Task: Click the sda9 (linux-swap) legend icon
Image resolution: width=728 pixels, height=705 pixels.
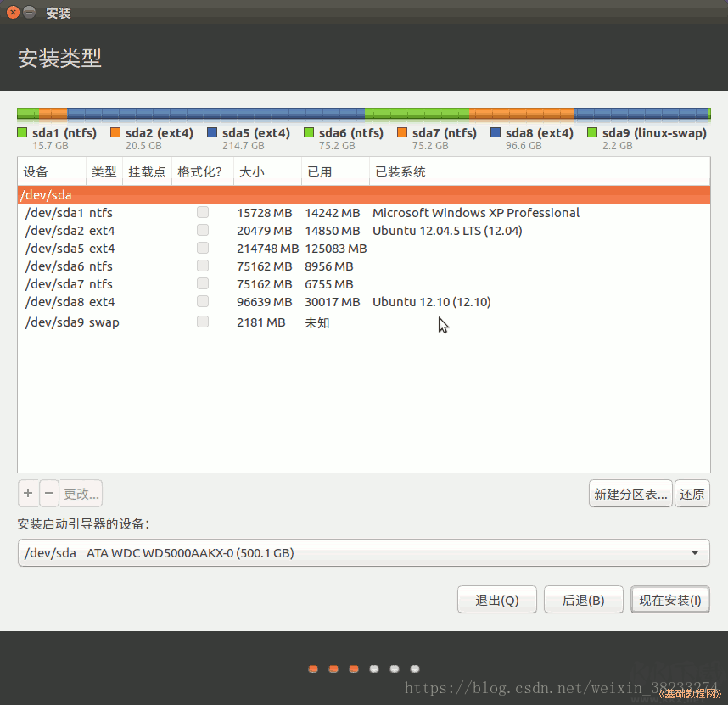Action: click(x=591, y=133)
